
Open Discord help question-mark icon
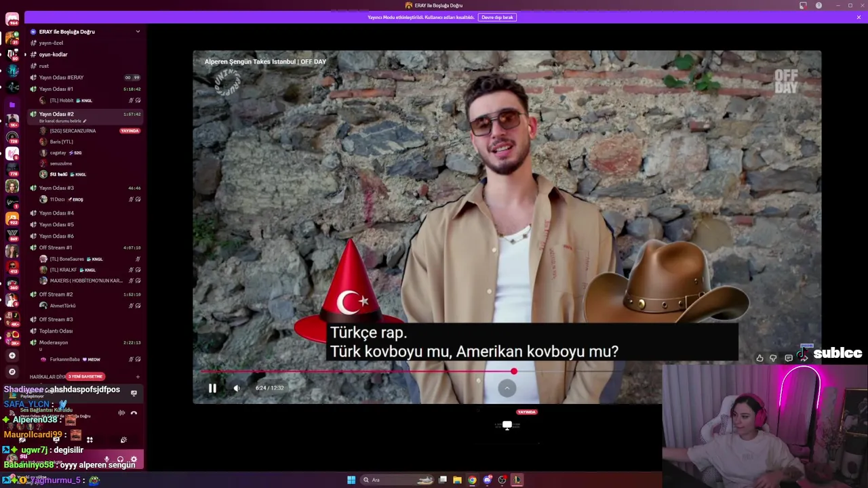pyautogui.click(x=818, y=5)
